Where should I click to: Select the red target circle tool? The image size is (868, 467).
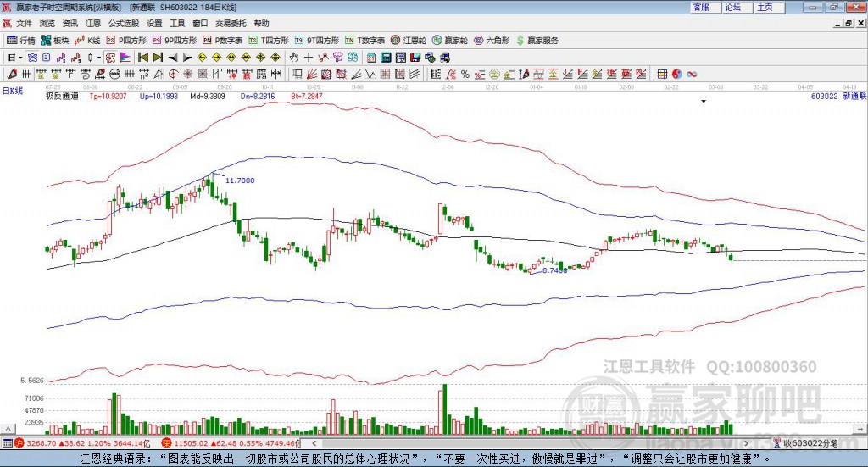pyautogui.click(x=173, y=74)
